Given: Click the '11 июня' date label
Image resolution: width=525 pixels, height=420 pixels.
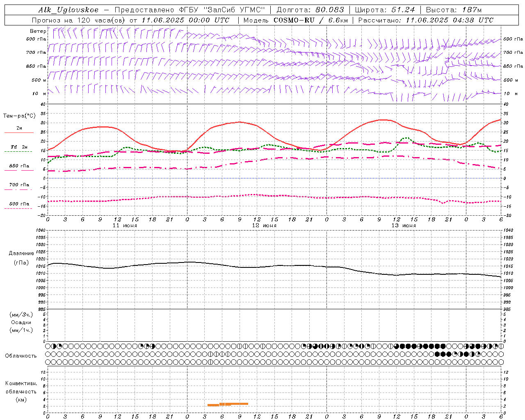Looking at the screenshot, I should (125, 226).
